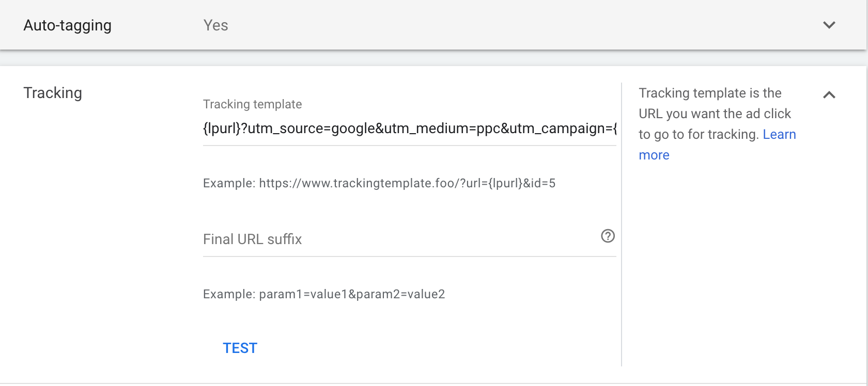Click the trackingtemplate.foo example URL text
The width and height of the screenshot is (868, 386).
pyautogui.click(x=407, y=183)
